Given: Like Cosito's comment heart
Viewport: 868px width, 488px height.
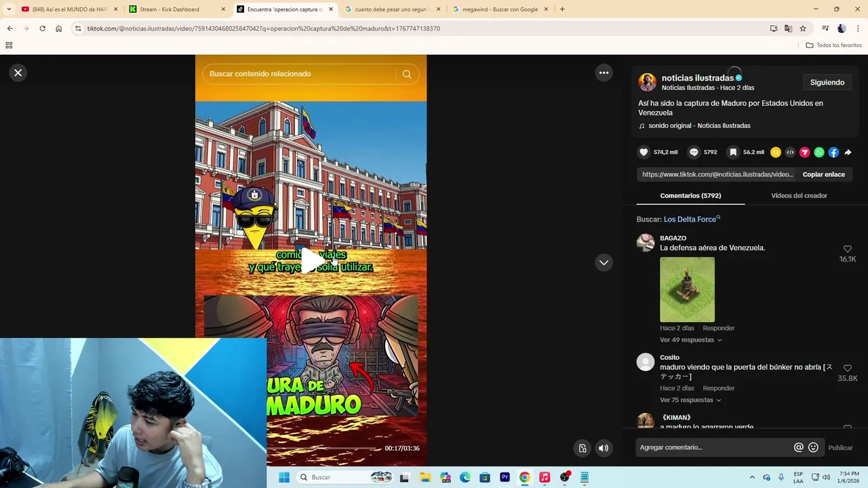Looking at the screenshot, I should [x=848, y=368].
